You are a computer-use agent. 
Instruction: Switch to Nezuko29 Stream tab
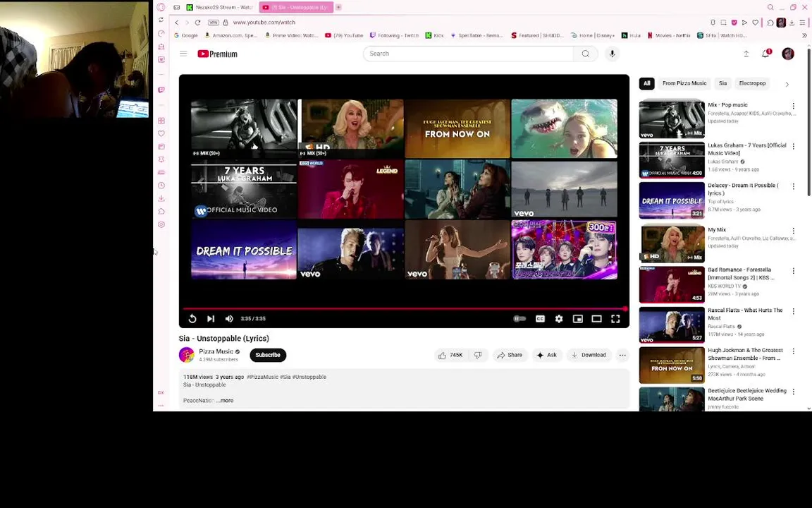tap(220, 7)
